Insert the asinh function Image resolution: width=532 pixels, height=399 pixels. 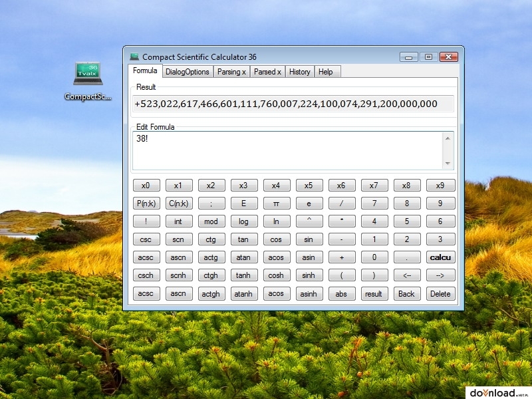point(309,294)
